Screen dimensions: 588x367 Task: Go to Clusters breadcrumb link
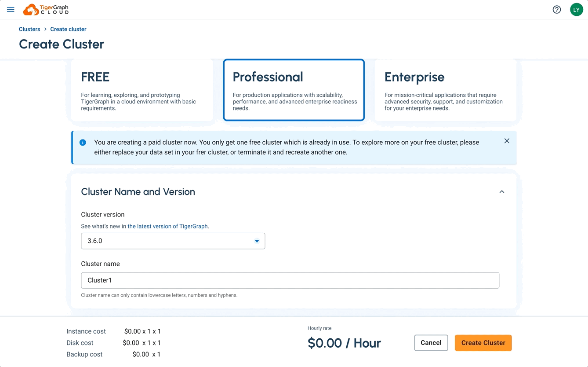tap(29, 29)
